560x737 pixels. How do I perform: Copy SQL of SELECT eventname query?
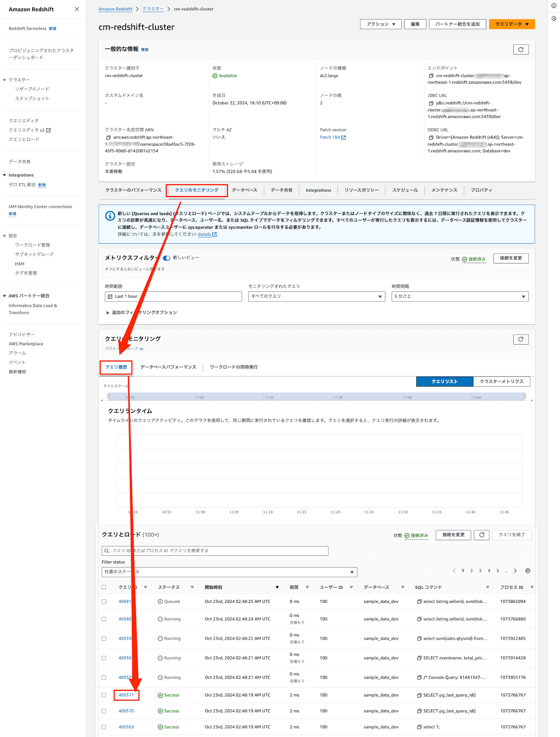tap(419, 658)
